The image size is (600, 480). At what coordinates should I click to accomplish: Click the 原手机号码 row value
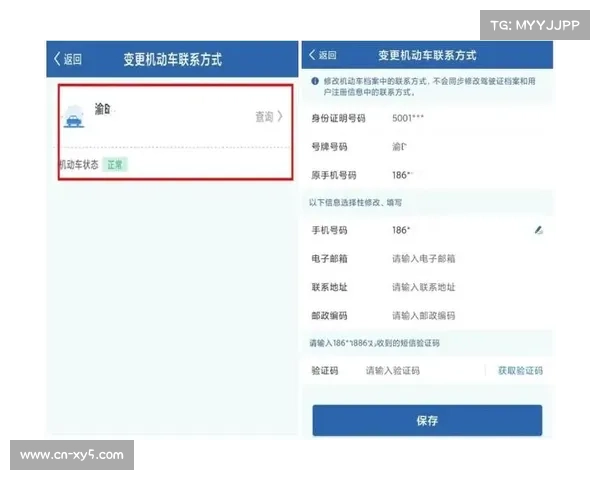click(x=402, y=175)
